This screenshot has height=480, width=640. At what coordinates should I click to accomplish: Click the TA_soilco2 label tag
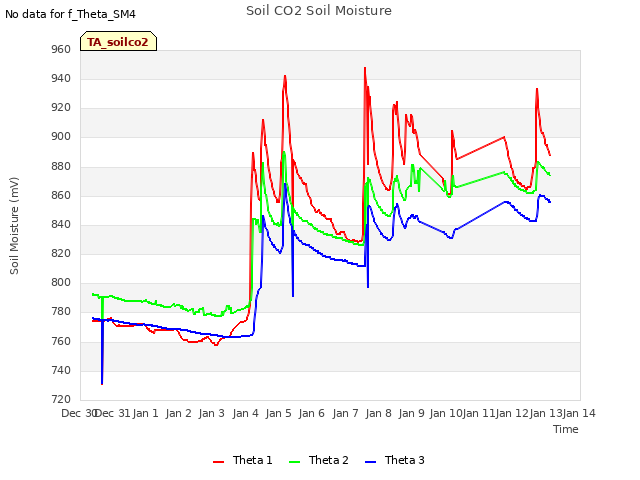pyautogui.click(x=118, y=41)
